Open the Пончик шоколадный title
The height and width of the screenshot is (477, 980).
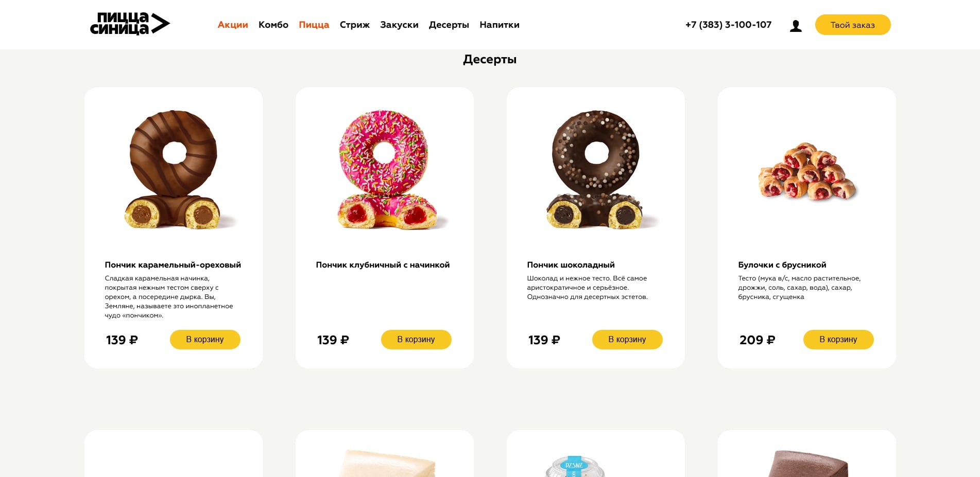click(571, 265)
